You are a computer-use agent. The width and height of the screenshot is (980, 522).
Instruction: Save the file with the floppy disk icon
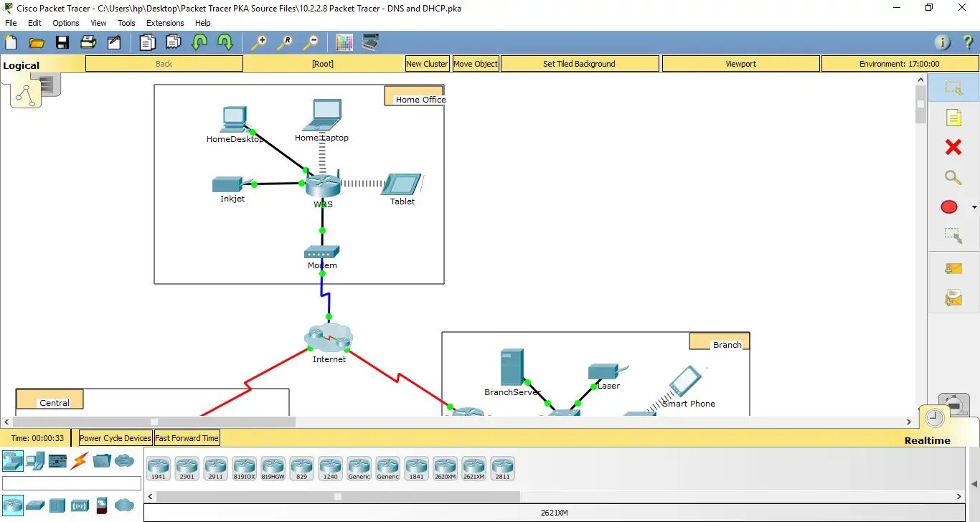coord(62,42)
